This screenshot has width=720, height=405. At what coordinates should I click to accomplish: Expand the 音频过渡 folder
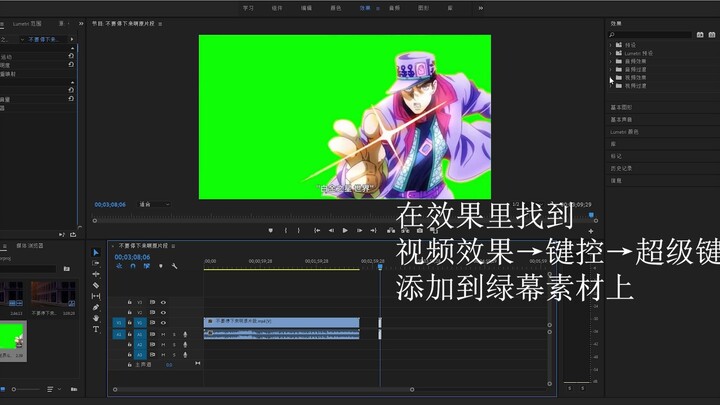(611, 70)
